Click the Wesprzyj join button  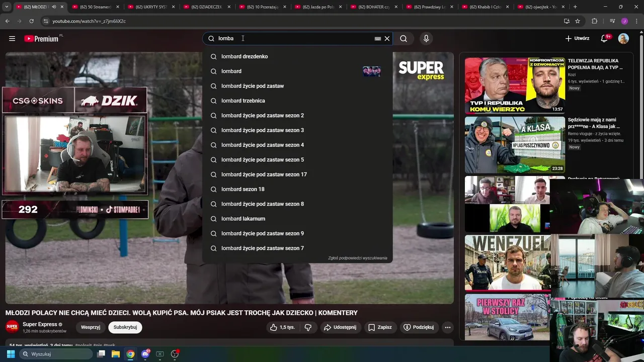[x=91, y=327]
